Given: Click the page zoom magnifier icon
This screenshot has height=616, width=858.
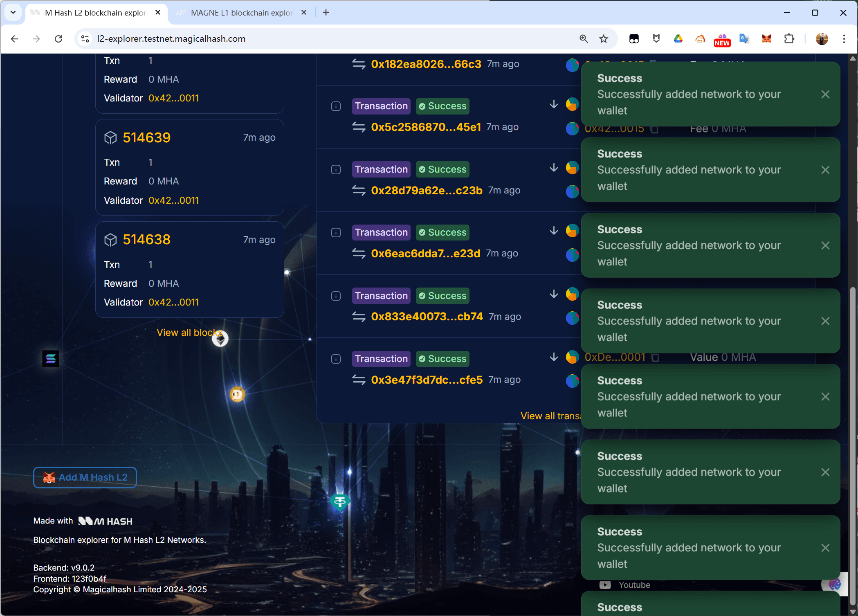Looking at the screenshot, I should [584, 38].
